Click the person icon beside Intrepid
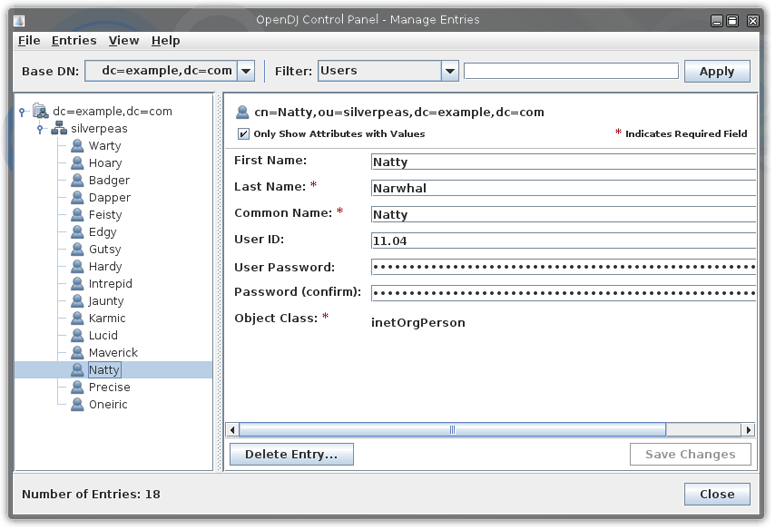The width and height of the screenshot is (771, 527). point(77,284)
